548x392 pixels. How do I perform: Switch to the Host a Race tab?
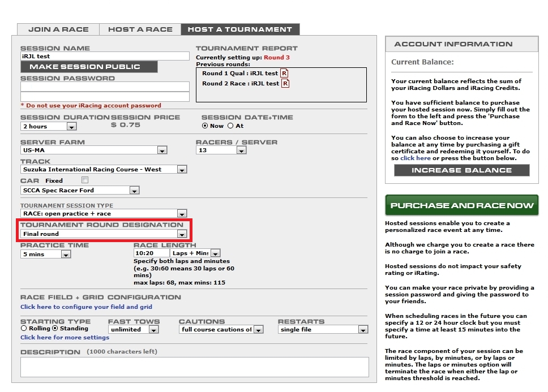point(140,29)
